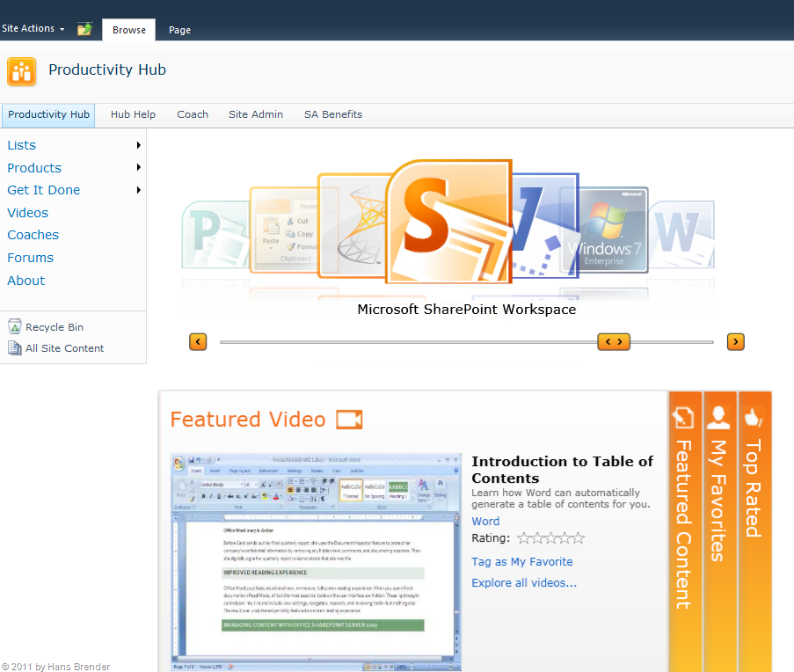Click carousel left arrow button
Screen dimensions: 794x672
198,342
